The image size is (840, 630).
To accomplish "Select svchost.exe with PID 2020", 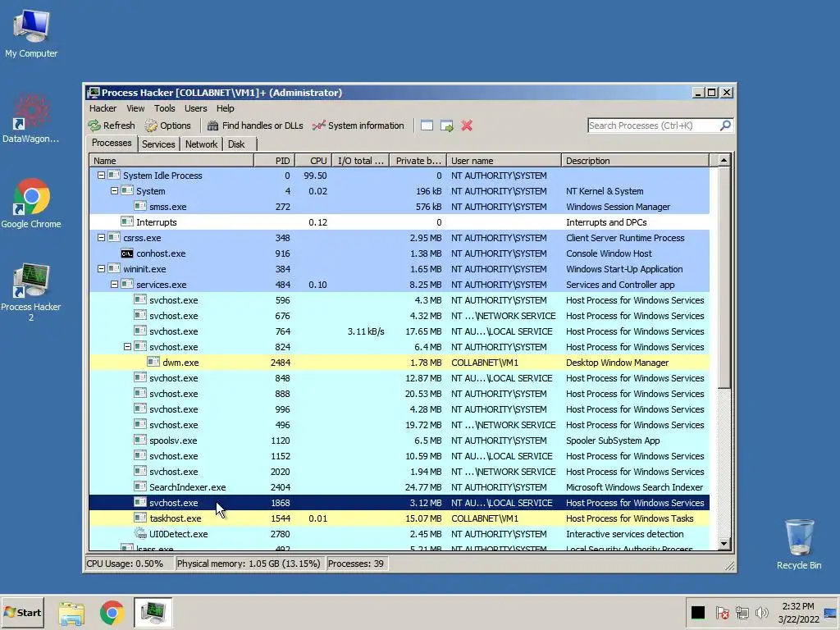I will pyautogui.click(x=399, y=472).
